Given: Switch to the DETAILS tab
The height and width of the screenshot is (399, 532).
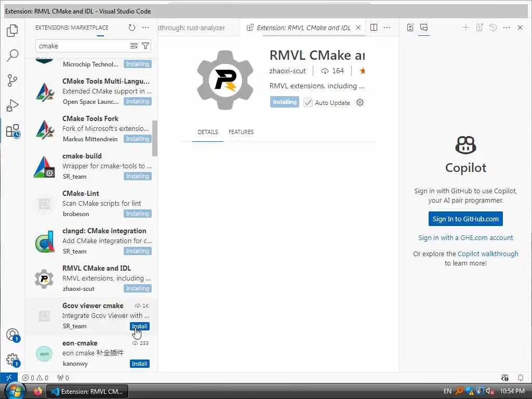Looking at the screenshot, I should pyautogui.click(x=208, y=132).
